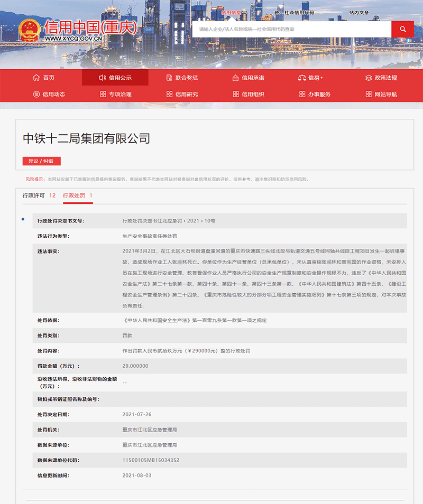This screenshot has width=423, height=504.
Task: Select the 统一社会信用代码 search tab
Action: click(x=294, y=13)
